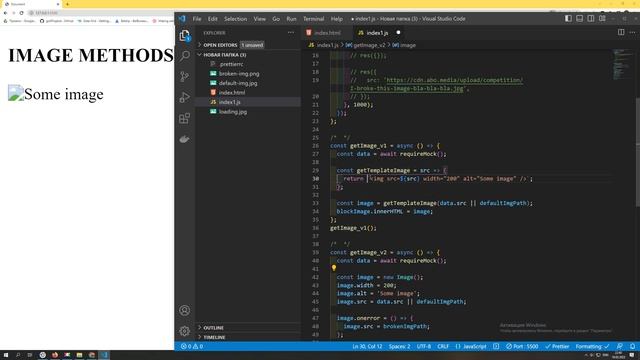Open the Go menu

coord(276,19)
